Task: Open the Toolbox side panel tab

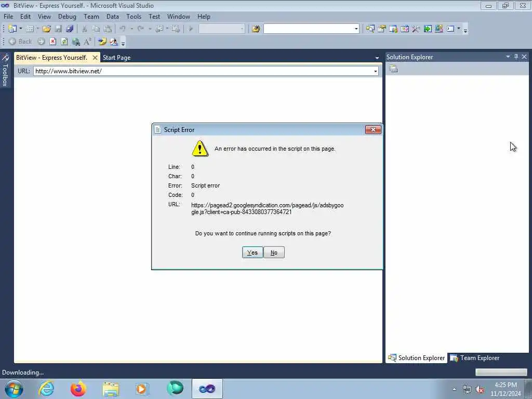Action: 5,70
